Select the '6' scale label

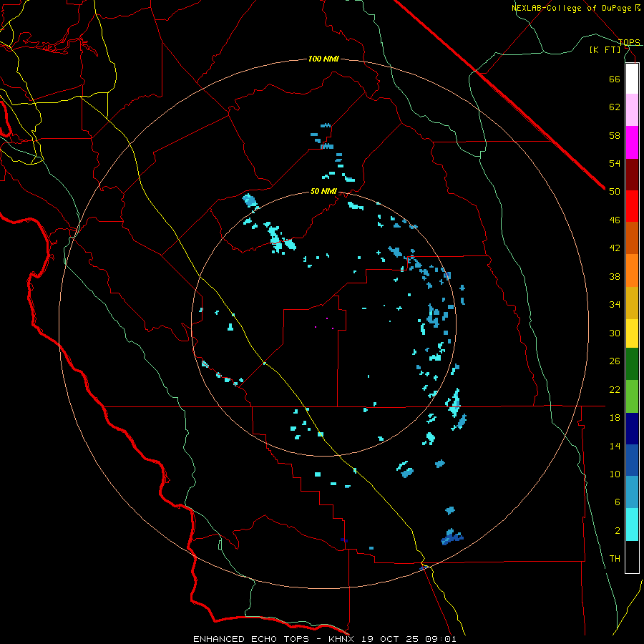tap(618, 502)
